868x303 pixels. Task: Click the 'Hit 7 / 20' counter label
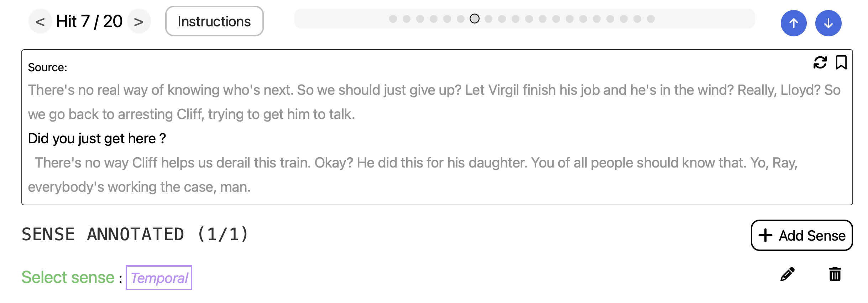pyautogui.click(x=89, y=22)
